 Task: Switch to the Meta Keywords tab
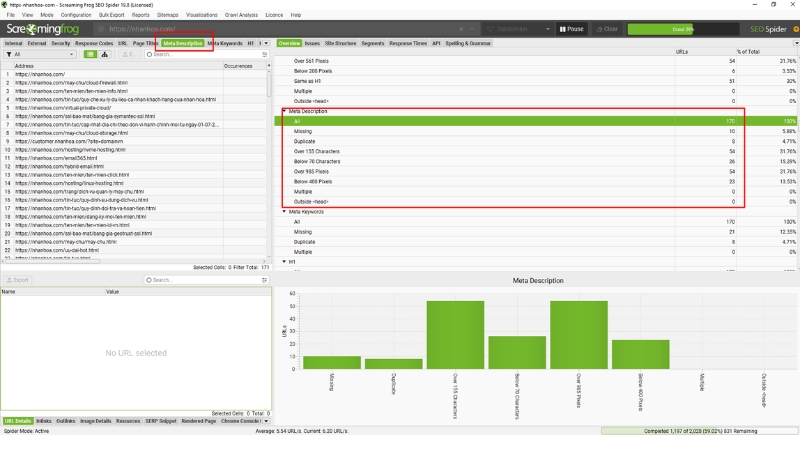coord(225,43)
